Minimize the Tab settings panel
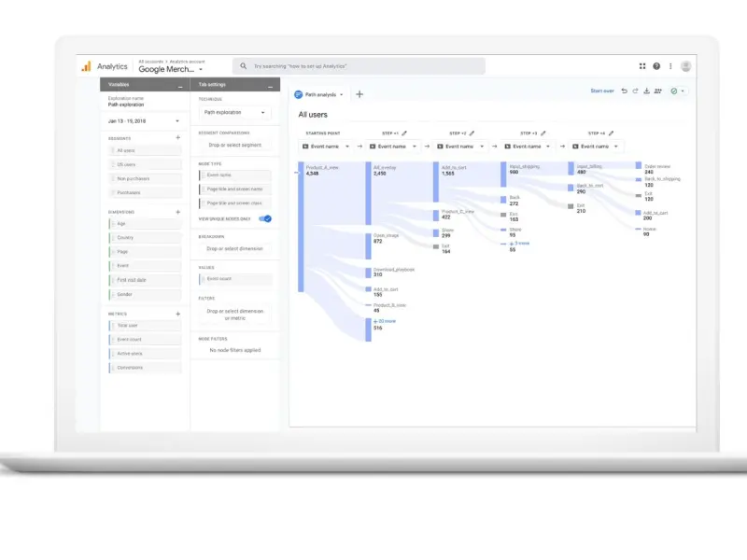747x560 pixels. 271,85
